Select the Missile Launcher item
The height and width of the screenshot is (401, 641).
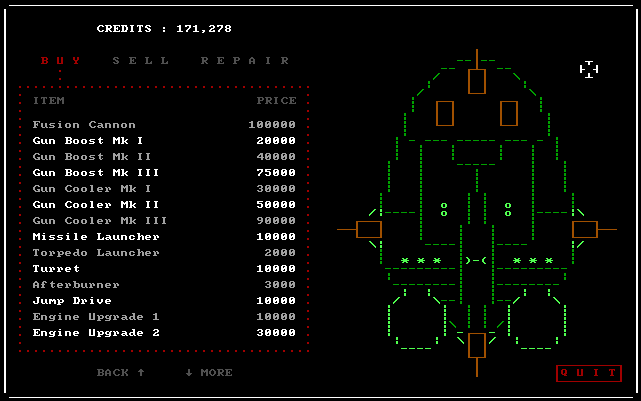96,237
